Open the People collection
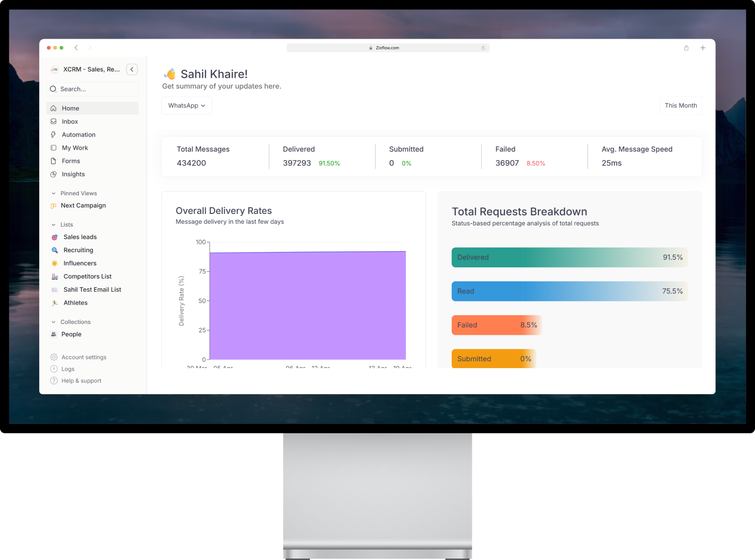The image size is (755, 560). (72, 334)
